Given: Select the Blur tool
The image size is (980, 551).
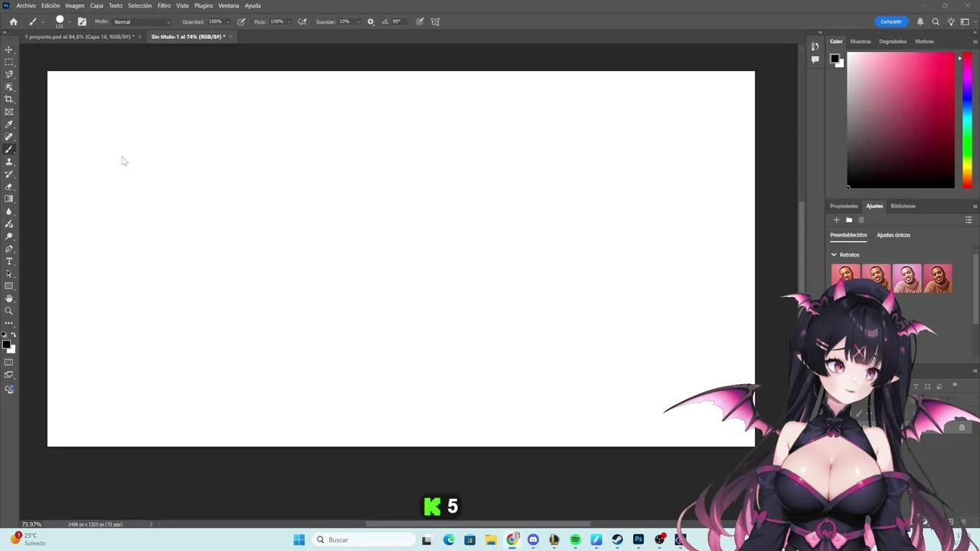Looking at the screenshot, I should pos(9,211).
